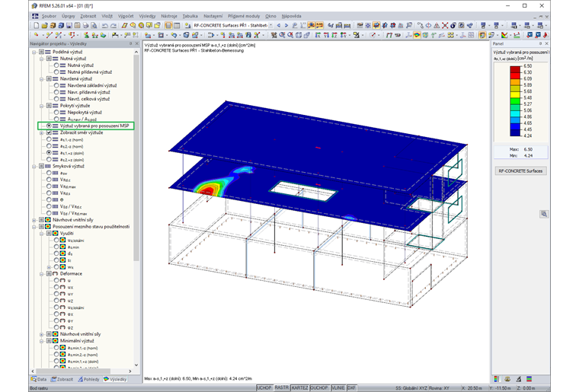This screenshot has height=392, width=579.
Task: Toggle DXF in status bar
Action: coord(351,388)
